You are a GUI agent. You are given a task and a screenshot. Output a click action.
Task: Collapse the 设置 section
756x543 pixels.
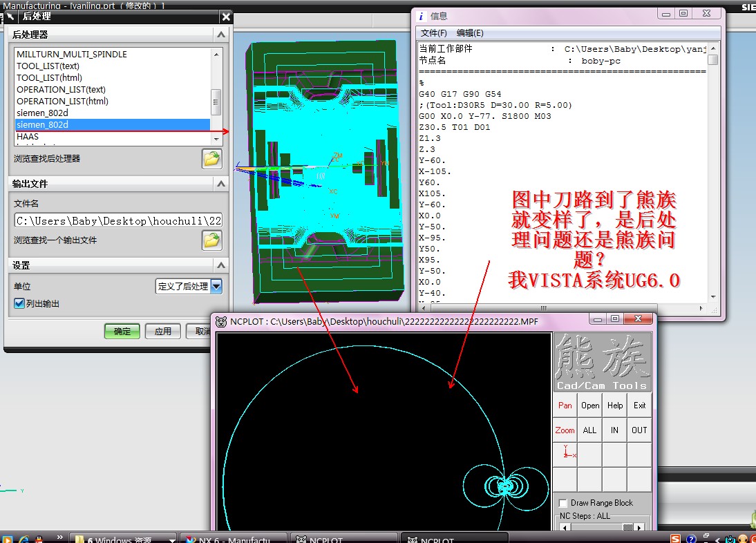(221, 265)
